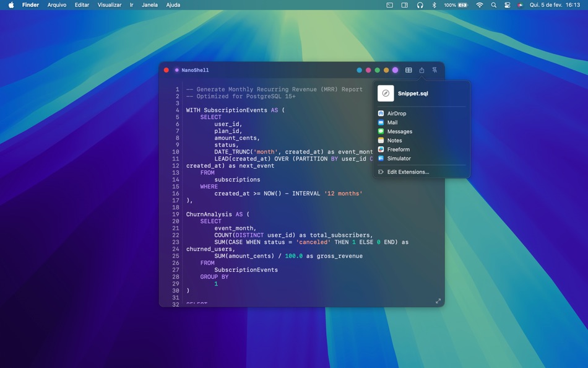Toggle the pink theme dot in the toolbar
This screenshot has width=588, height=368.
[368, 70]
